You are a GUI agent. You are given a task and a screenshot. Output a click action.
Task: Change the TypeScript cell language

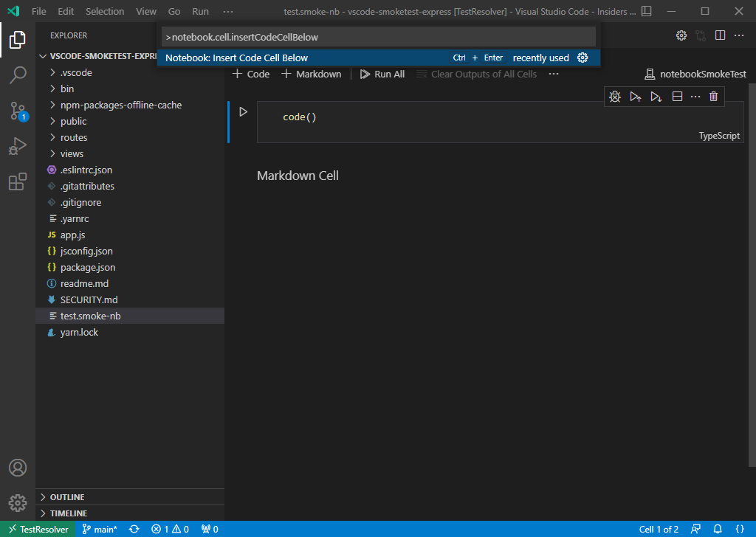719,136
